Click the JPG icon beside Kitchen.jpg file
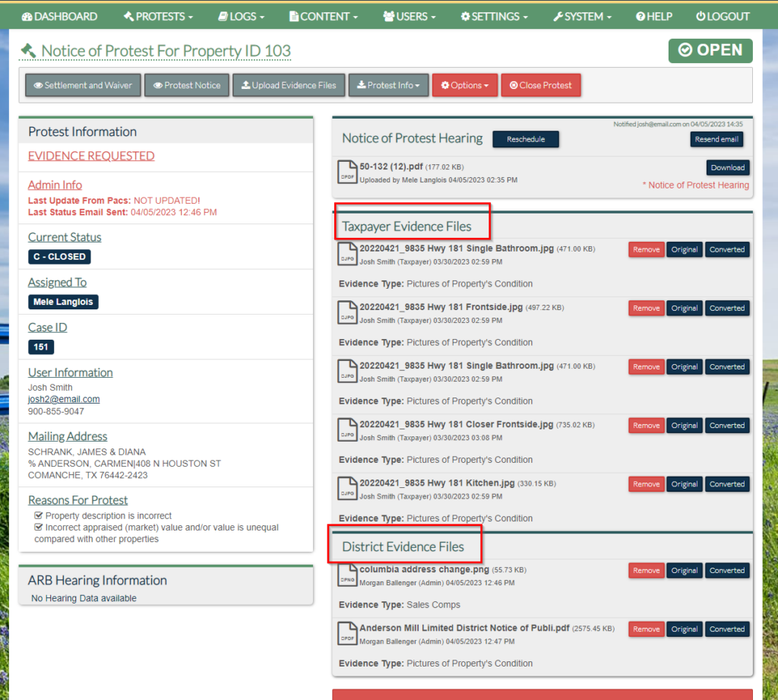 [347, 488]
